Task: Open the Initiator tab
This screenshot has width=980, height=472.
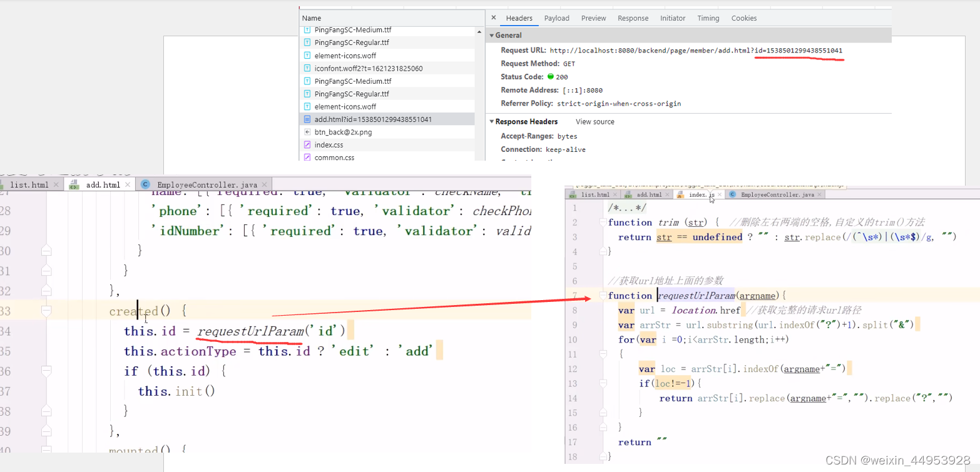Action: (673, 18)
